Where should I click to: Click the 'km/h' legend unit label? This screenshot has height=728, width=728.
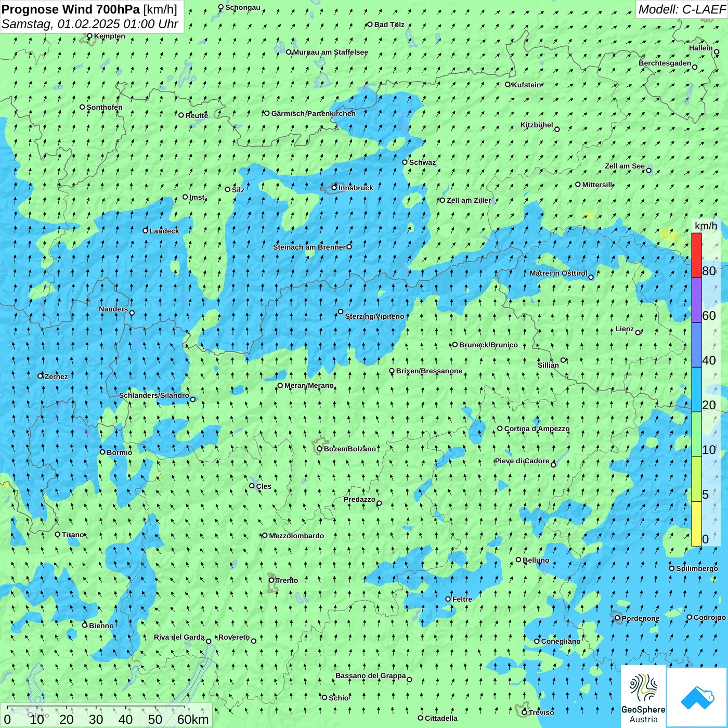coord(706,225)
